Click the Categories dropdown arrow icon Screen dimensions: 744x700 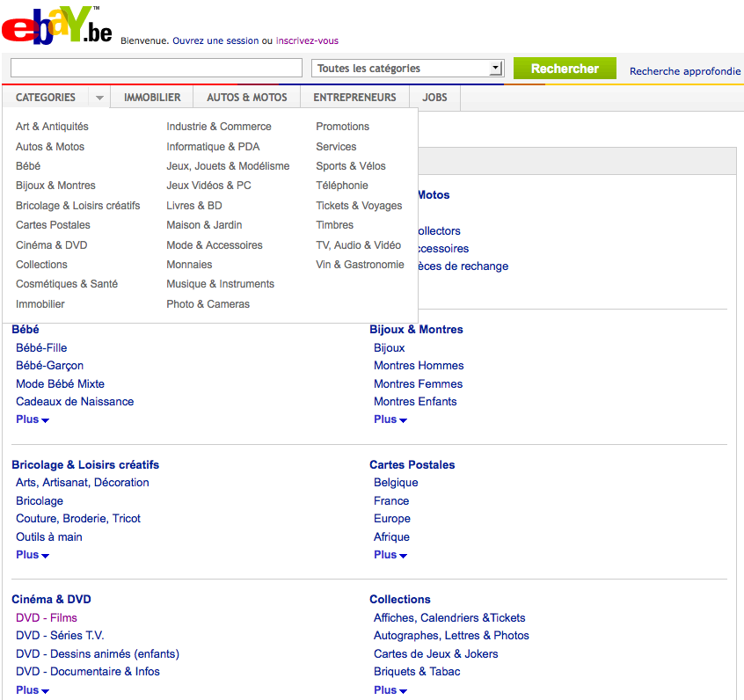[x=100, y=98]
